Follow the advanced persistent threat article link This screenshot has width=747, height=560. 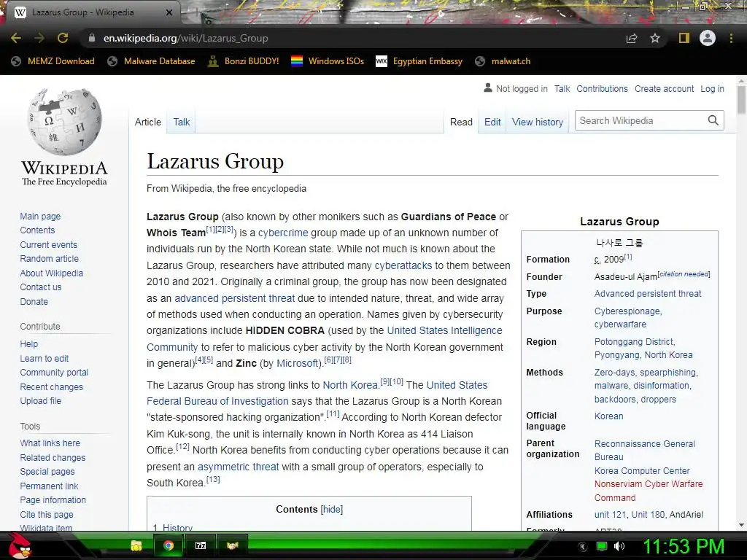tap(234, 298)
